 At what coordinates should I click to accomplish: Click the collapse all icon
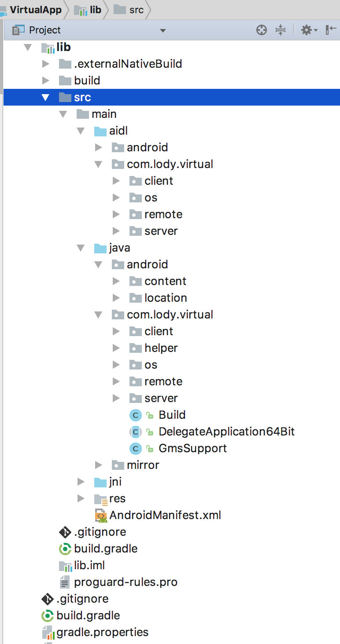281,30
